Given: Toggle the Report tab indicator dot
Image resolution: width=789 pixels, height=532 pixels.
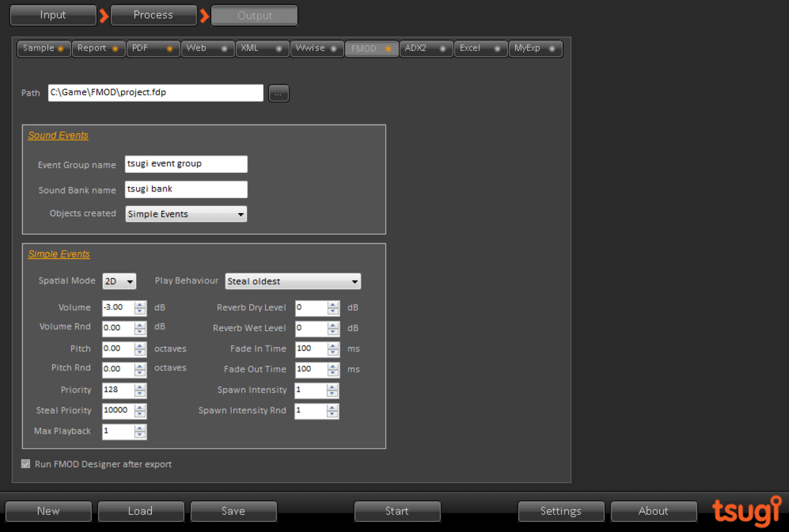Looking at the screenshot, I should tap(115, 49).
